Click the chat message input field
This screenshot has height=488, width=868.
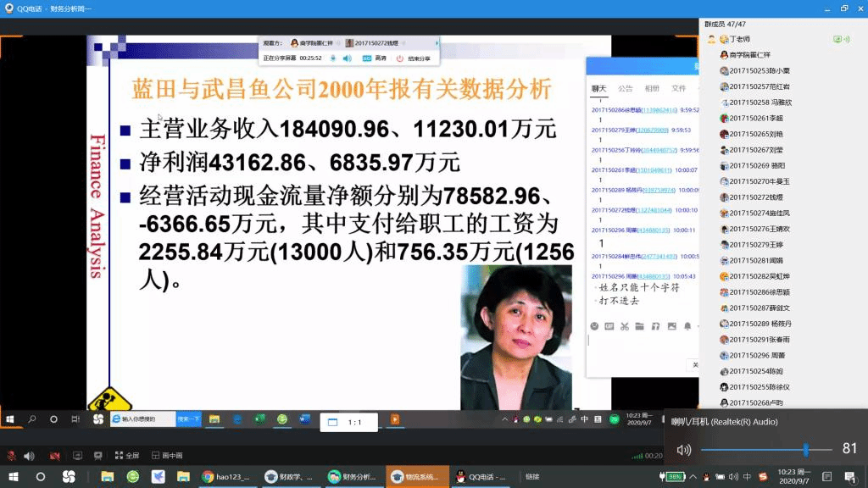point(640,347)
